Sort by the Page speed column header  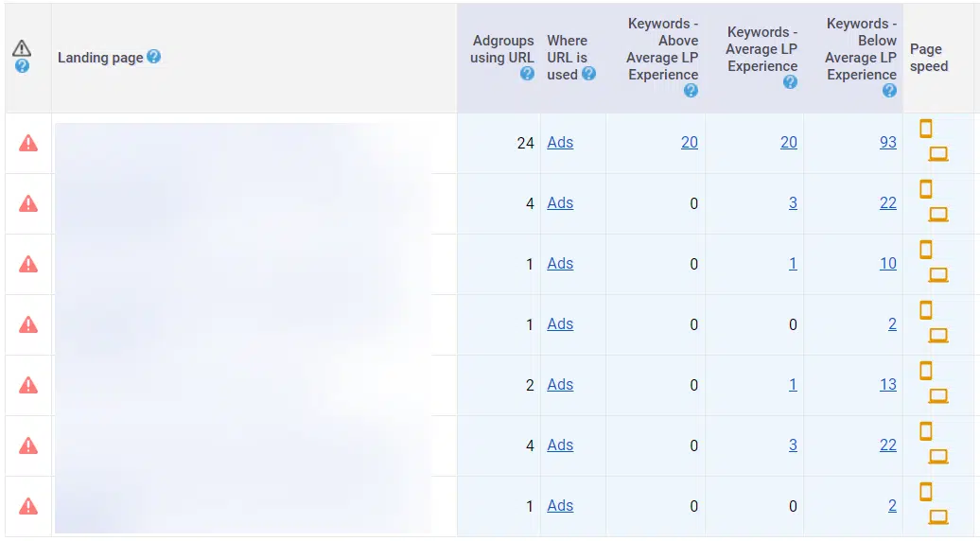927,58
